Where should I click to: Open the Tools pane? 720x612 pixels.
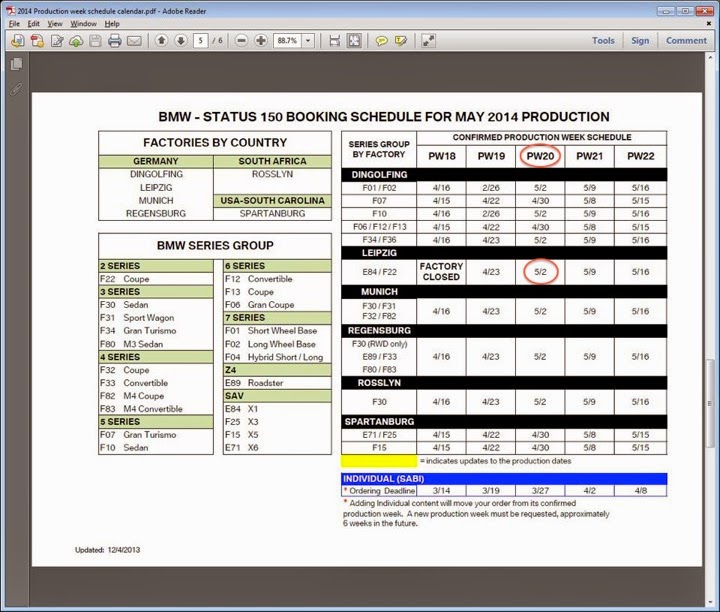pos(603,40)
